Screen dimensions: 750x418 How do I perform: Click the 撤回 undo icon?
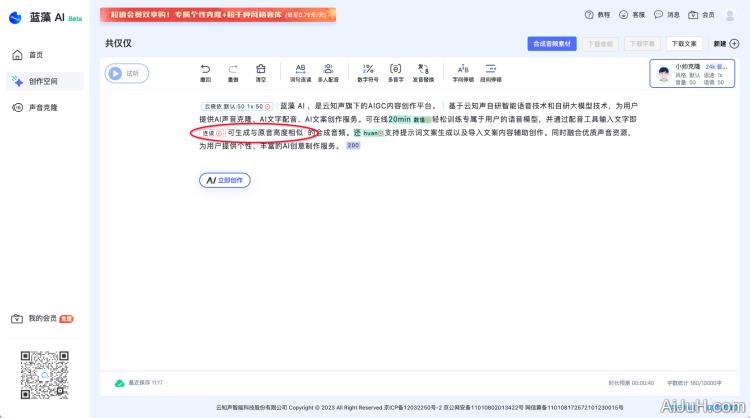click(205, 69)
